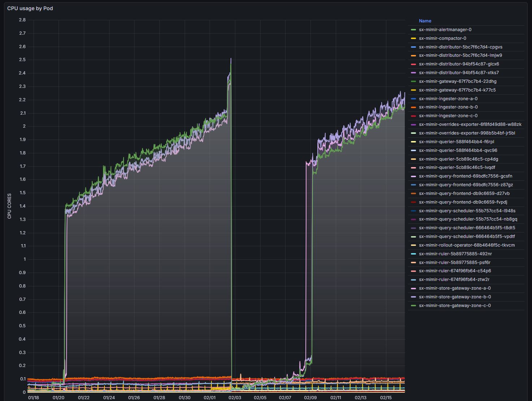Select the sx-mimir-rollout-operator-68b4646f5c-tkvcm legend entry
This screenshot has width=532, height=401.
tap(467, 245)
